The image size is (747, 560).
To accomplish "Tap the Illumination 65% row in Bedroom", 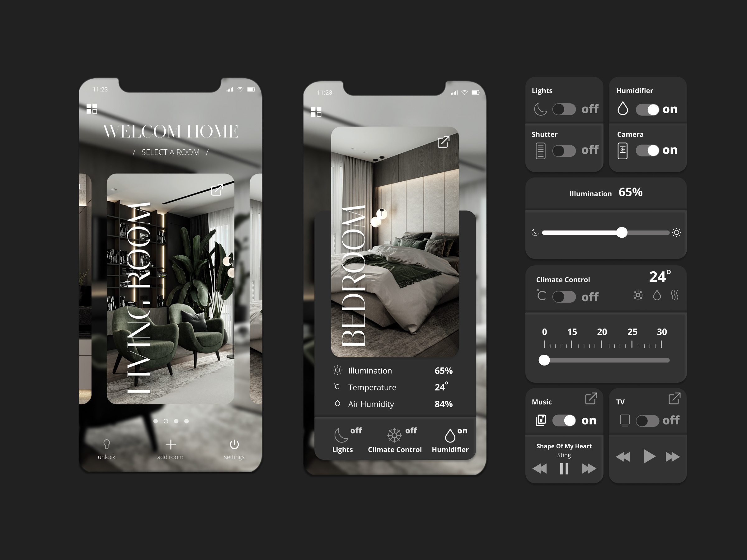I will (393, 371).
